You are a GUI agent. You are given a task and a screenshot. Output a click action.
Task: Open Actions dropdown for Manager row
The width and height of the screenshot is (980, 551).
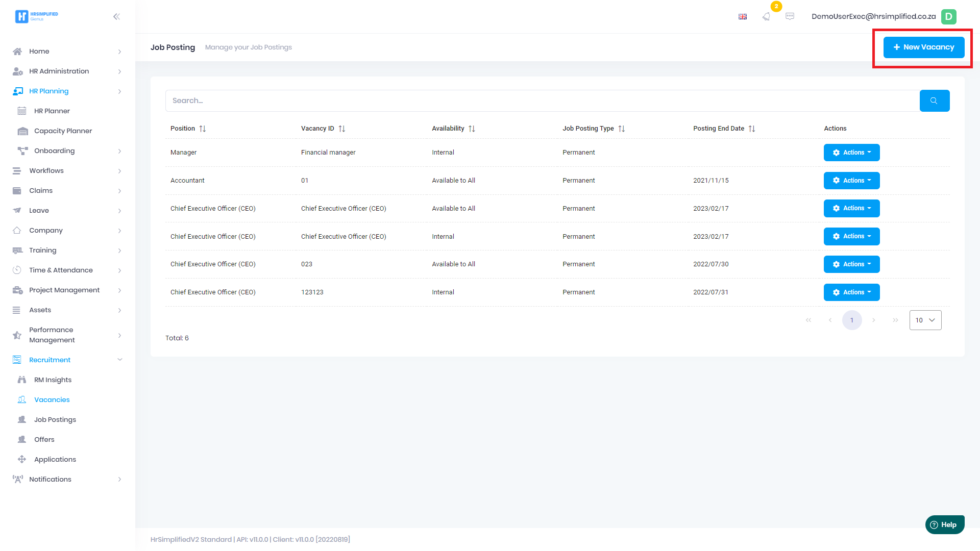[851, 153]
